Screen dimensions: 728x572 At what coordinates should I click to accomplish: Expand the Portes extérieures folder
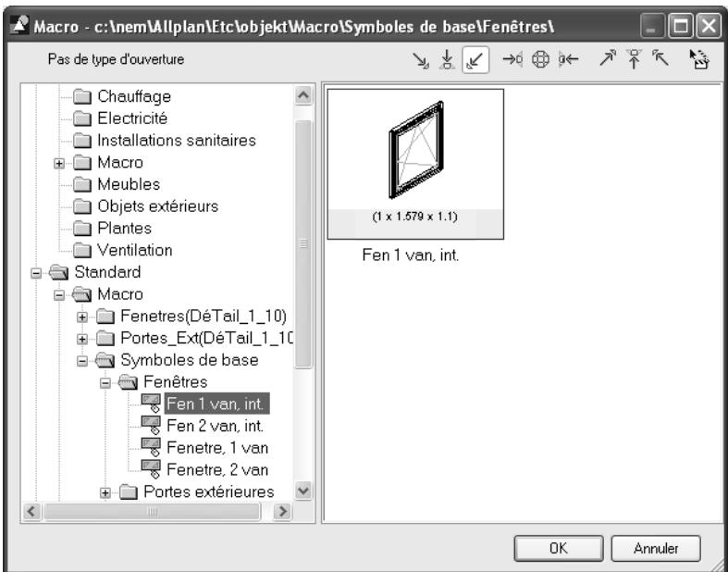tap(105, 493)
